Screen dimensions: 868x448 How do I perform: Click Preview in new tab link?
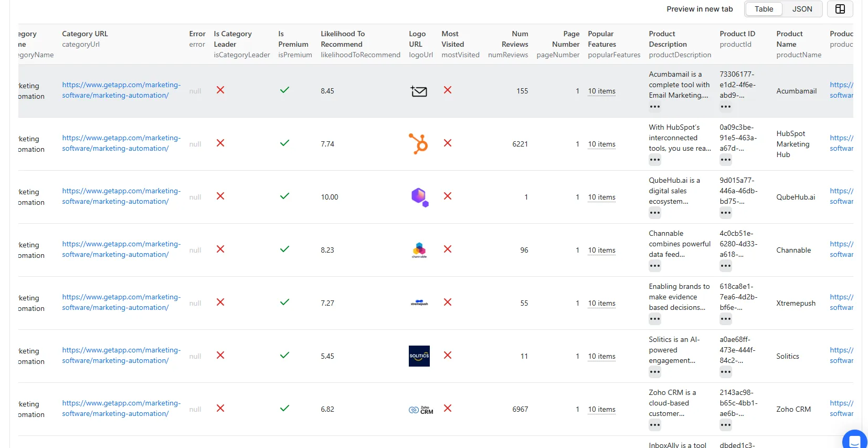699,9
